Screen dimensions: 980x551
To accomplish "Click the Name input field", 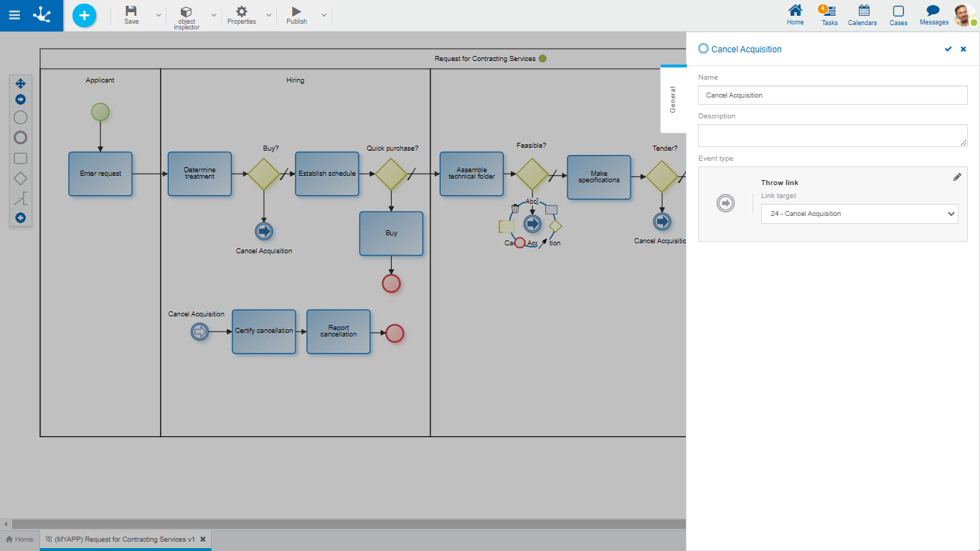I will click(x=832, y=95).
